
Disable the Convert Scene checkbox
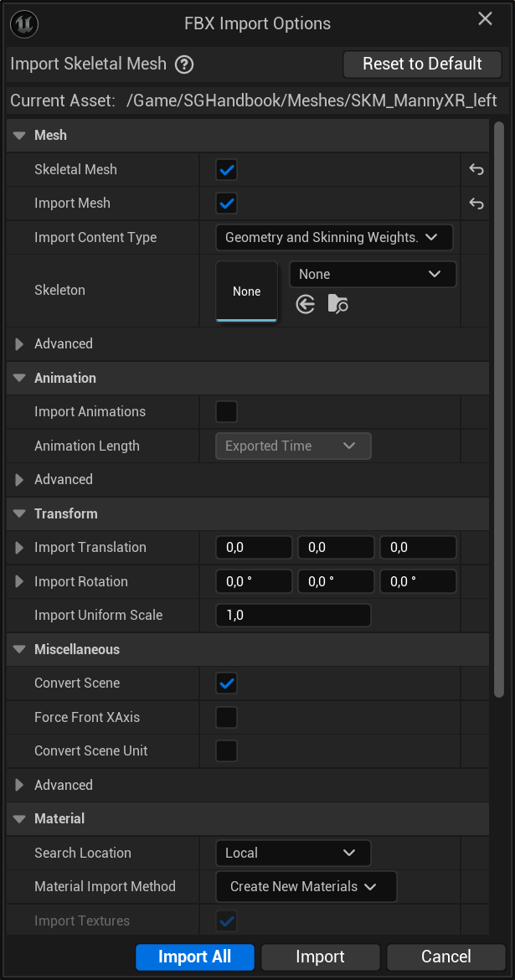click(x=225, y=683)
